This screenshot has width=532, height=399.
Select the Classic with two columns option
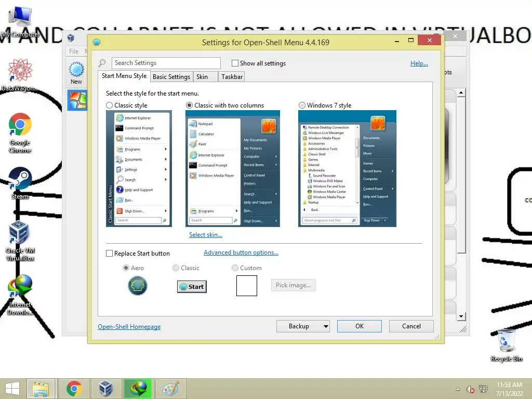coord(189,105)
